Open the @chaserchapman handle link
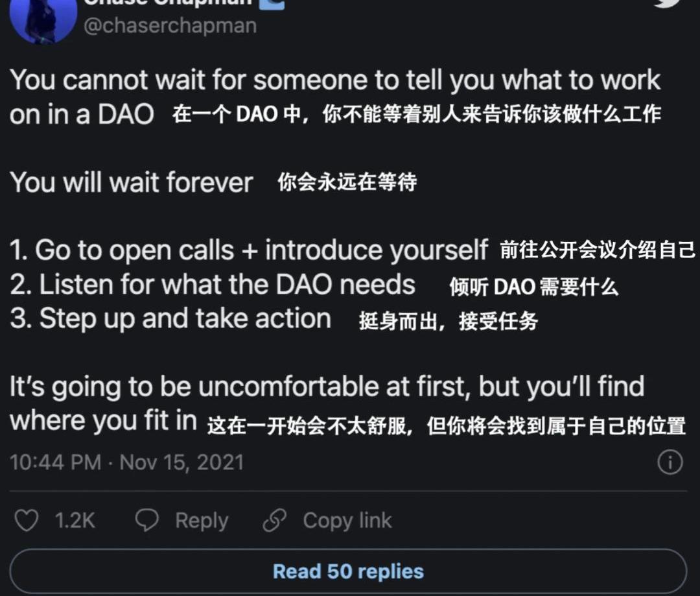700x596 pixels. pos(170,25)
